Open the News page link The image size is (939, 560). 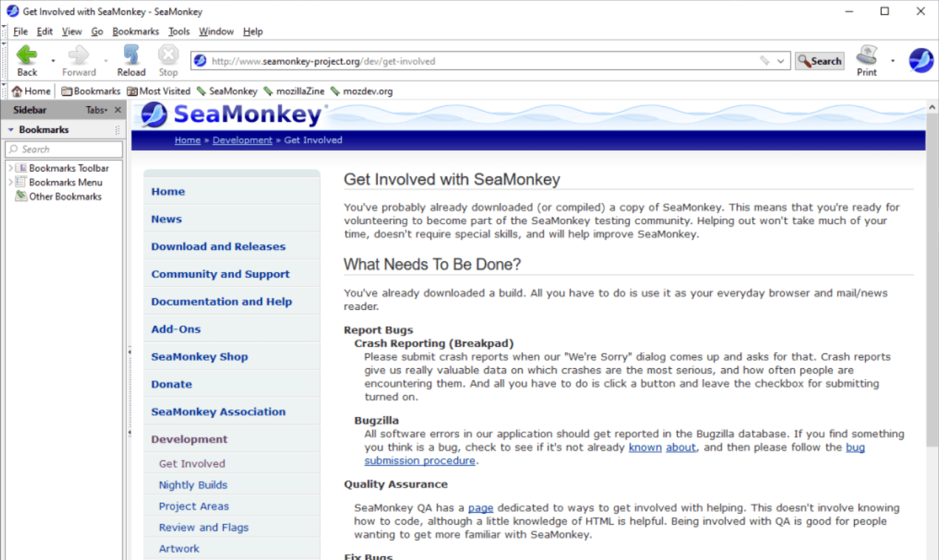tap(166, 219)
